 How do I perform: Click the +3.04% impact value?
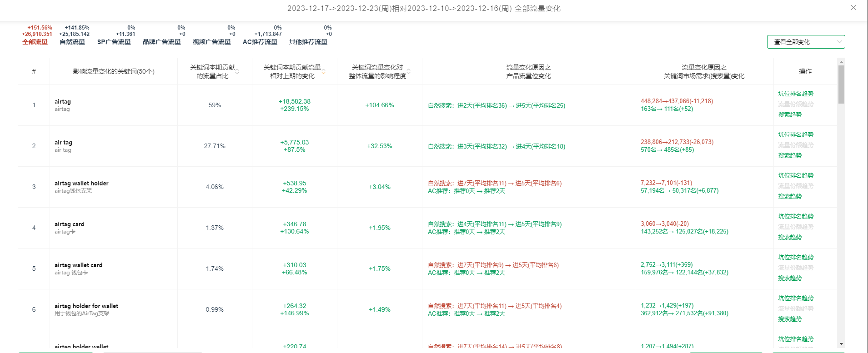pyautogui.click(x=380, y=187)
